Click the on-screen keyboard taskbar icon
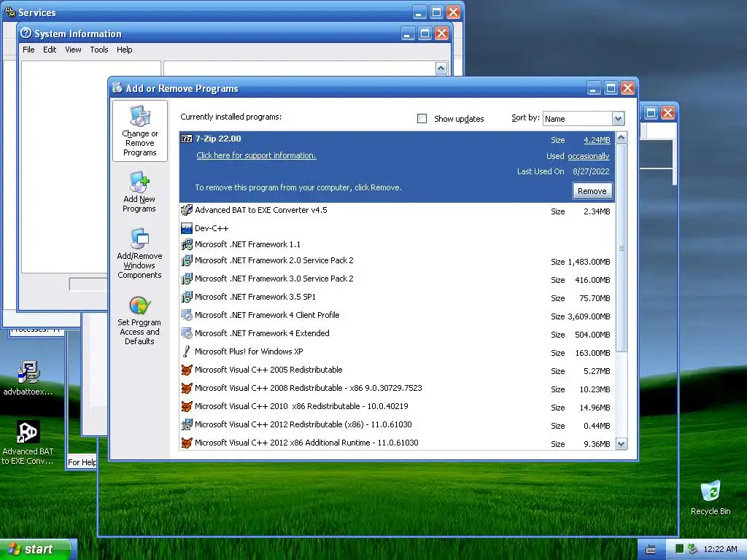 pyautogui.click(x=651, y=549)
